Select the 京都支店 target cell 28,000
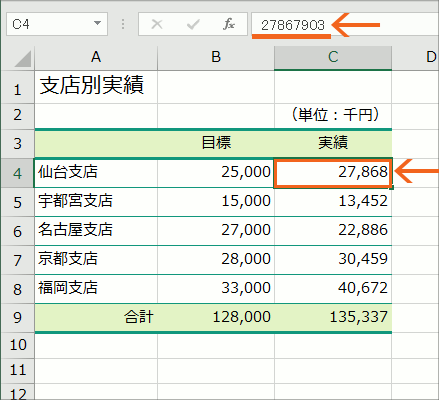Image resolution: width=439 pixels, height=400 pixels. tap(216, 260)
